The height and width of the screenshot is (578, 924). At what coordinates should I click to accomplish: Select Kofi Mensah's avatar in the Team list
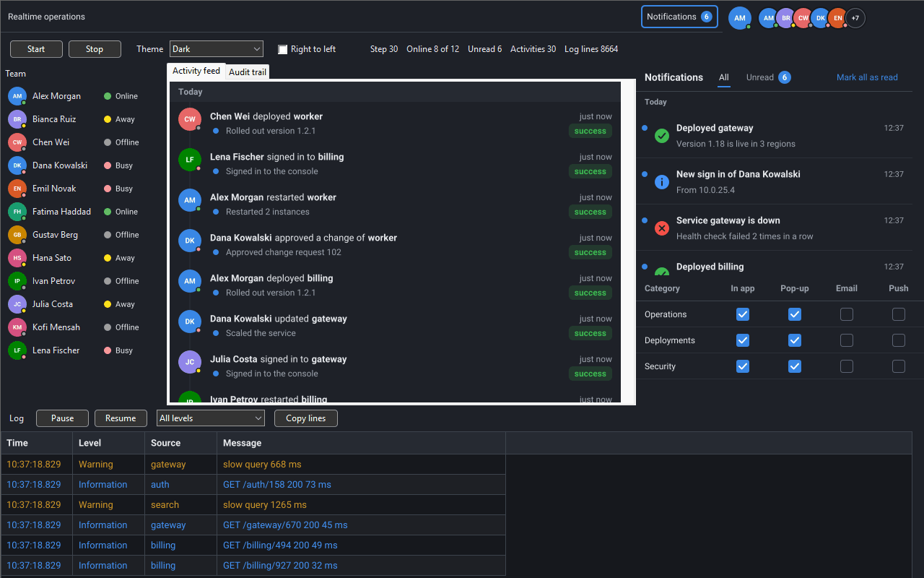17,327
